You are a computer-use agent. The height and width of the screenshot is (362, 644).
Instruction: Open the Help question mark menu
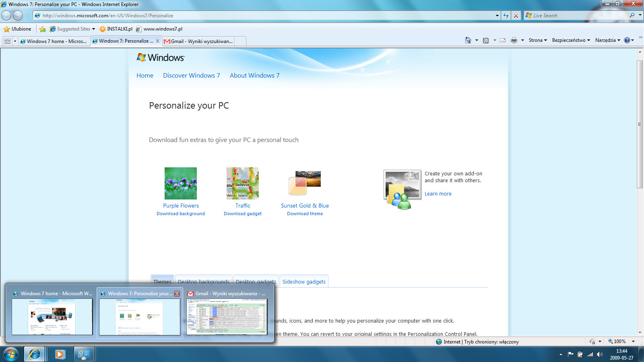(629, 40)
